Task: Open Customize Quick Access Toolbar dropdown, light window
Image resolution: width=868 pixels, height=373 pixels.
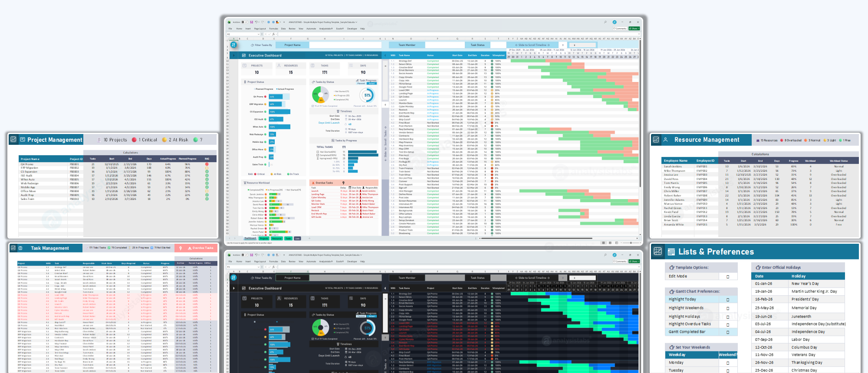Action: pos(284,22)
